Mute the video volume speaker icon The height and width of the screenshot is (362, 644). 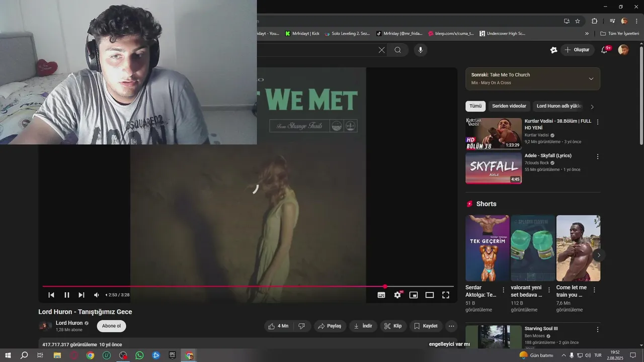click(x=97, y=295)
